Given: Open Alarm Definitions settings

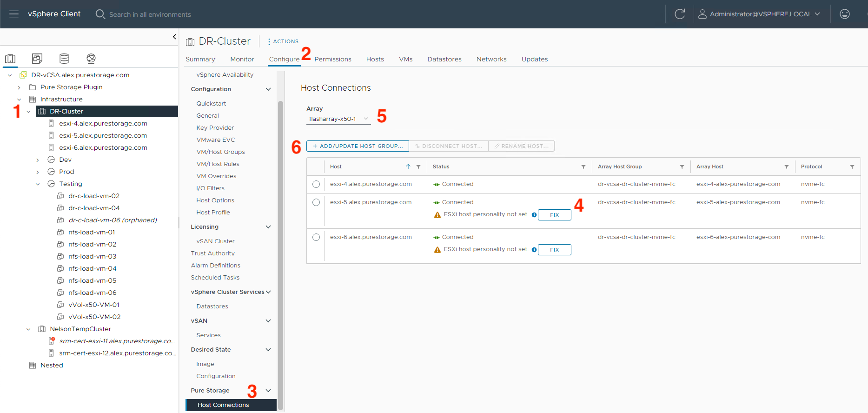Looking at the screenshot, I should point(215,266).
